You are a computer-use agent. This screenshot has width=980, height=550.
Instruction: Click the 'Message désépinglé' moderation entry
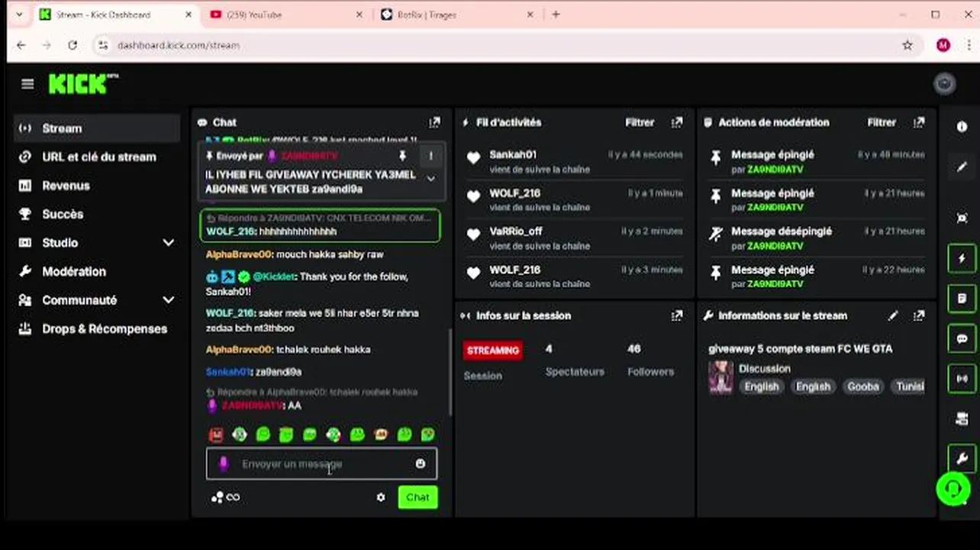tap(817, 238)
